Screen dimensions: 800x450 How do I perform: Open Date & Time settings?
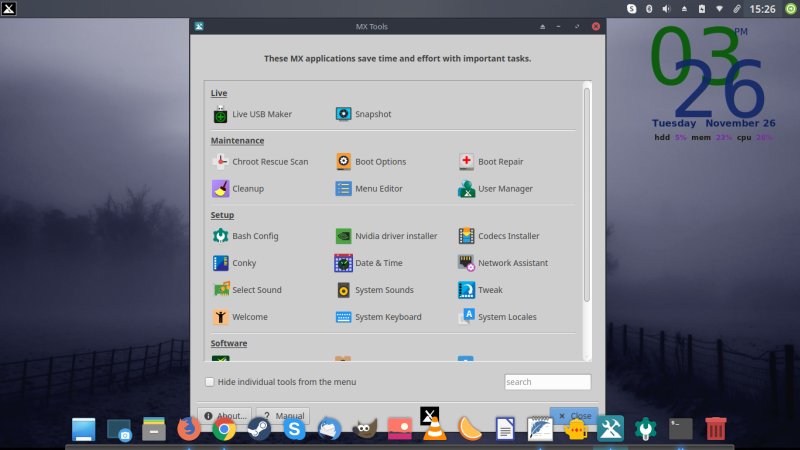click(368, 263)
